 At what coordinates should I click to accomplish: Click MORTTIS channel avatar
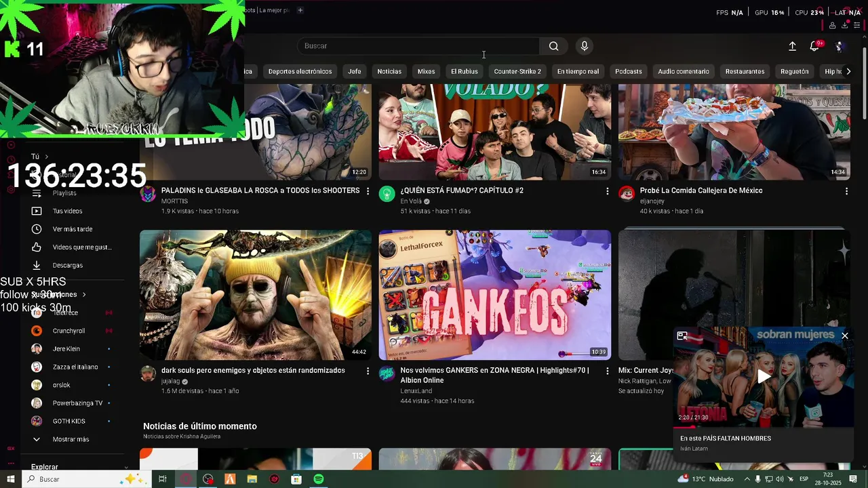click(148, 194)
